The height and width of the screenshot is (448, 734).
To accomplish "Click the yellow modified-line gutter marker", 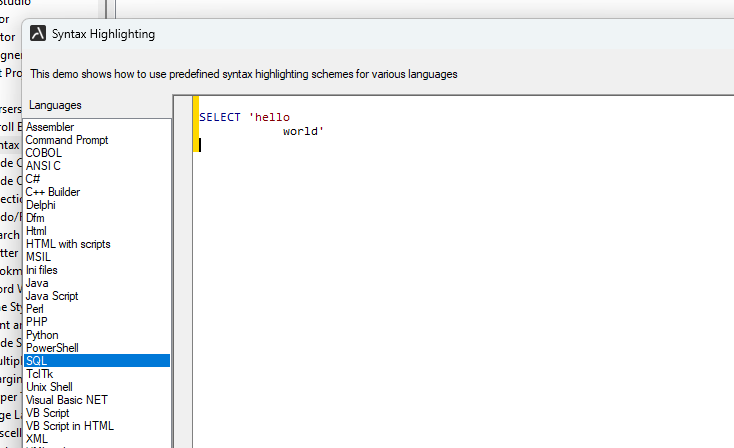I will 196,124.
